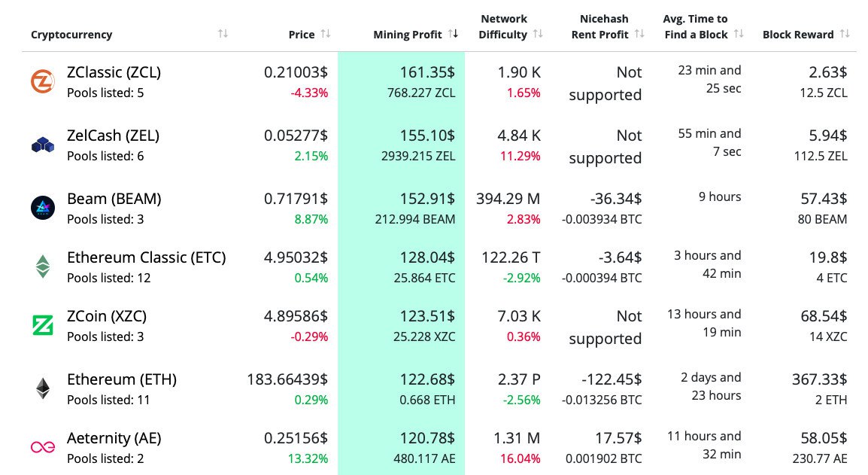Open the Aeternity (AE) coin page
This screenshot has width=868, height=475.
(114, 438)
